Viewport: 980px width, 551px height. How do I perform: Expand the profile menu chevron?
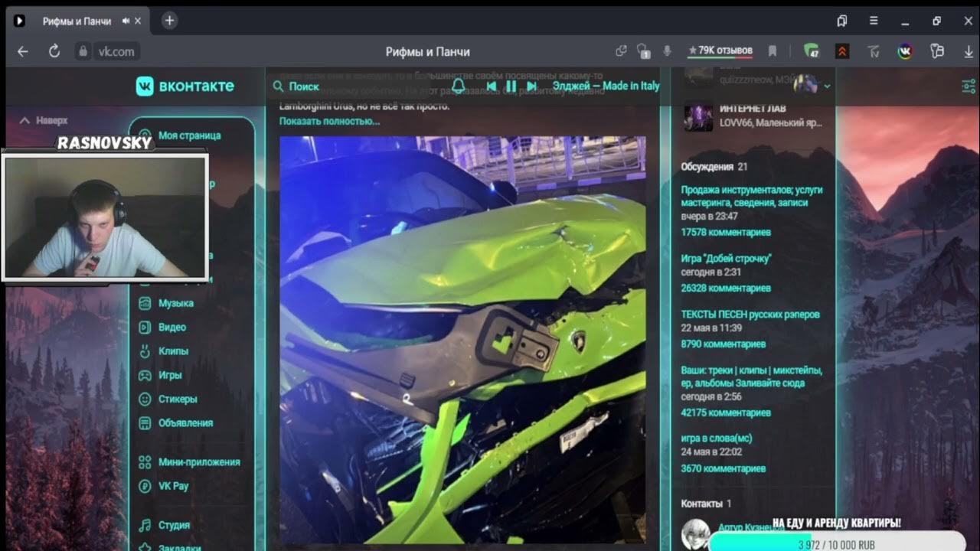pos(827,86)
